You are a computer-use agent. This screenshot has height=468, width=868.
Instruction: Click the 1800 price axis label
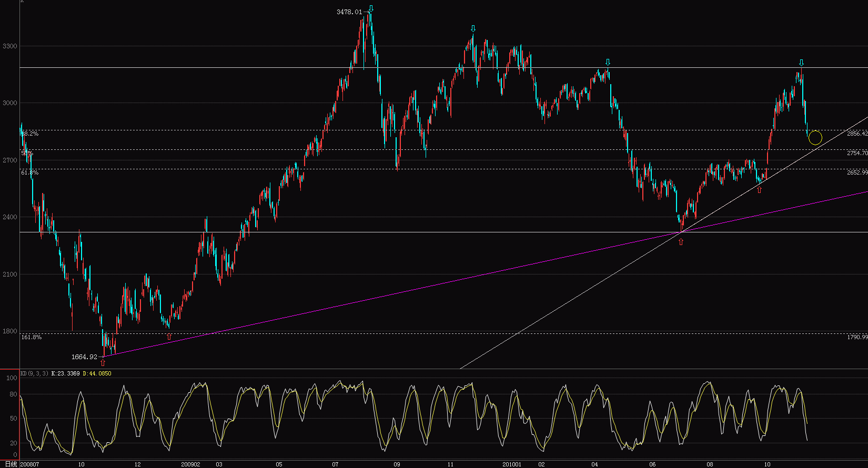[10, 332]
